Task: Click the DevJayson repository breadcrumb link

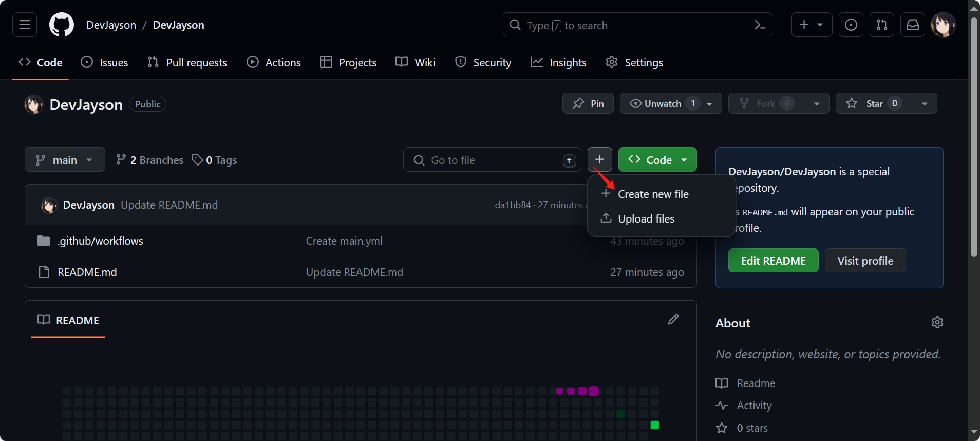Action: coord(178,25)
